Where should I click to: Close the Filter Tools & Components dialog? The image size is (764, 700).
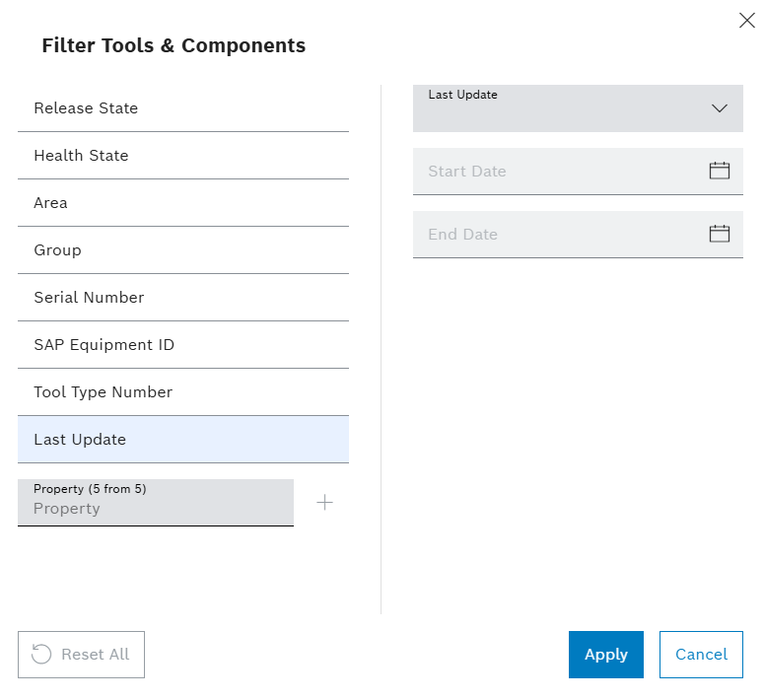746,21
